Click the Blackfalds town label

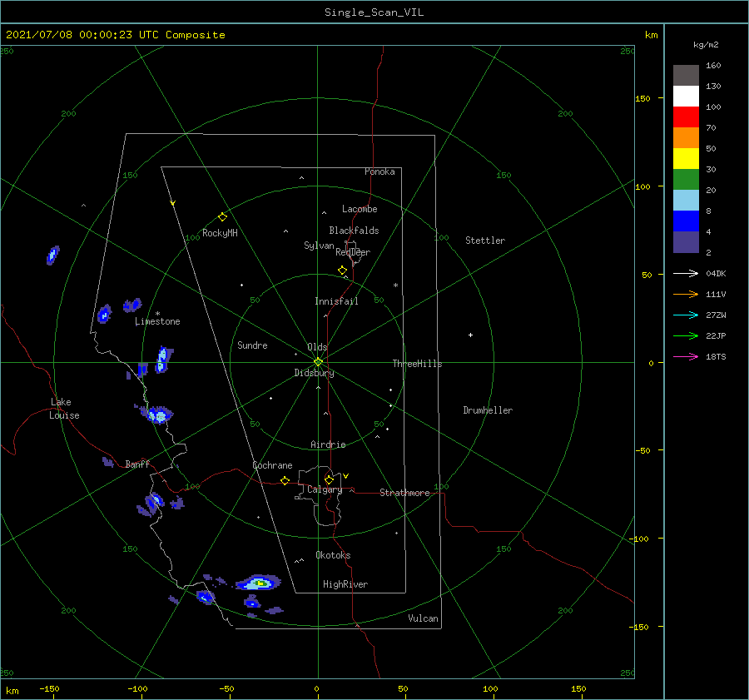pyautogui.click(x=354, y=231)
